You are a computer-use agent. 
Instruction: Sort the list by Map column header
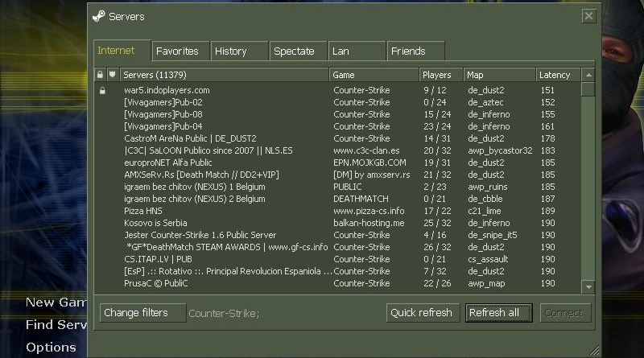(x=499, y=75)
